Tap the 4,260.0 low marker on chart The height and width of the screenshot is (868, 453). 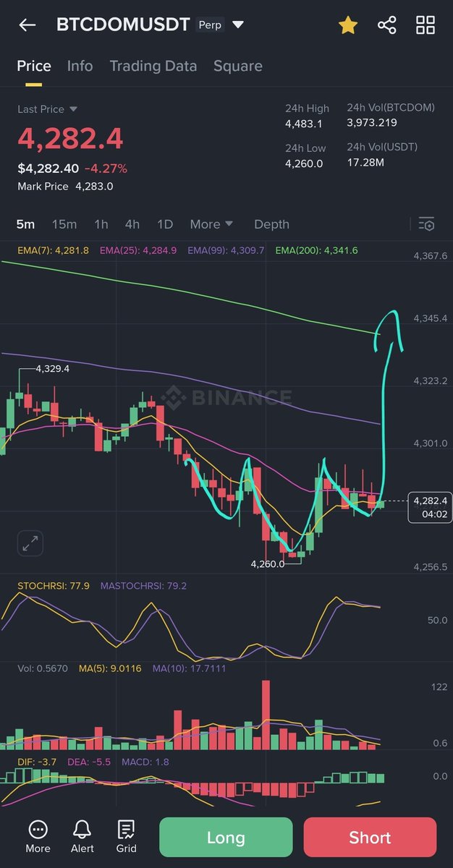267,563
